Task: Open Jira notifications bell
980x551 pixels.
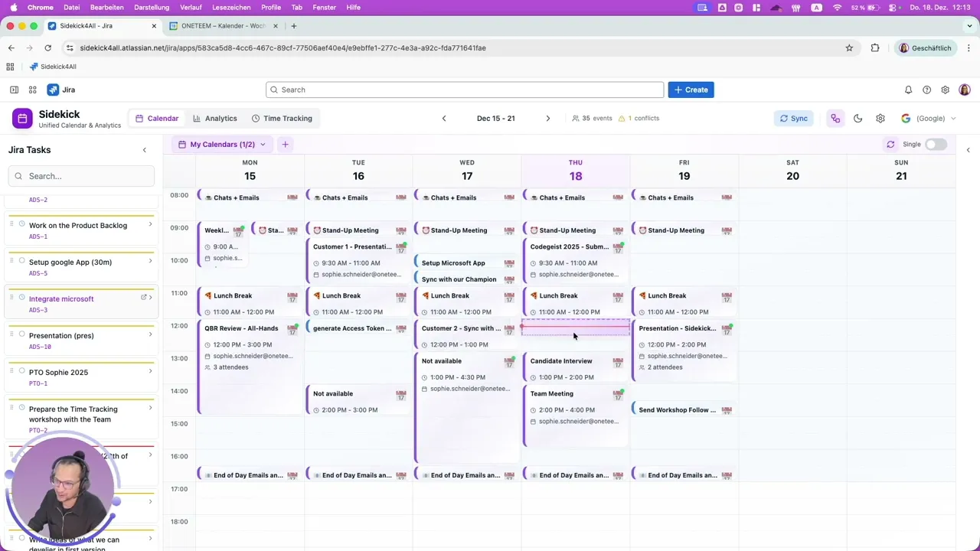Action: pyautogui.click(x=908, y=90)
